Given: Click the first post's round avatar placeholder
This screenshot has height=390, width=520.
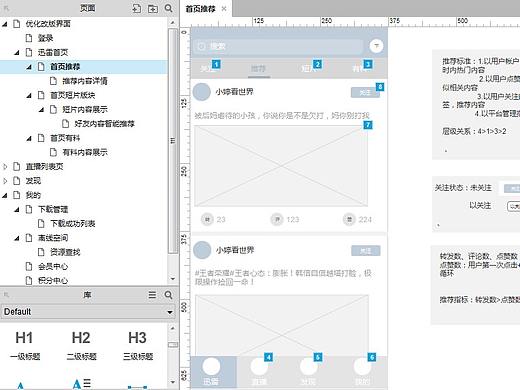Looking at the screenshot, I should point(202,92).
